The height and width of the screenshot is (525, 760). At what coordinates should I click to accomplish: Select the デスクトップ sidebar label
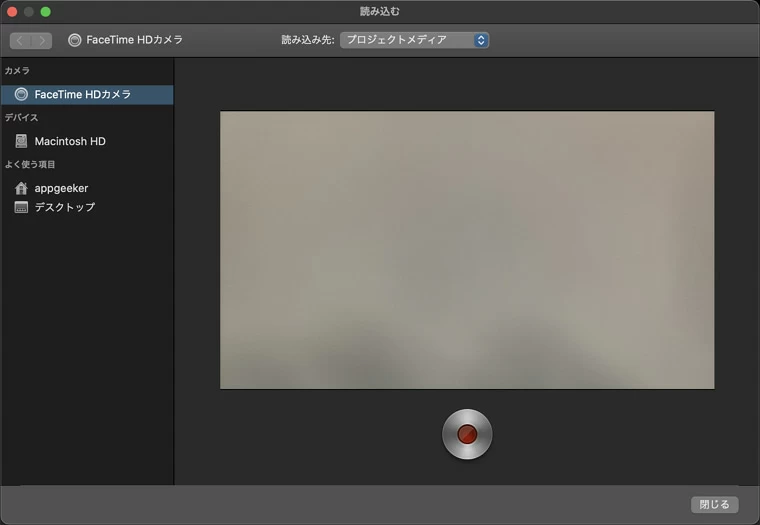click(x=65, y=207)
